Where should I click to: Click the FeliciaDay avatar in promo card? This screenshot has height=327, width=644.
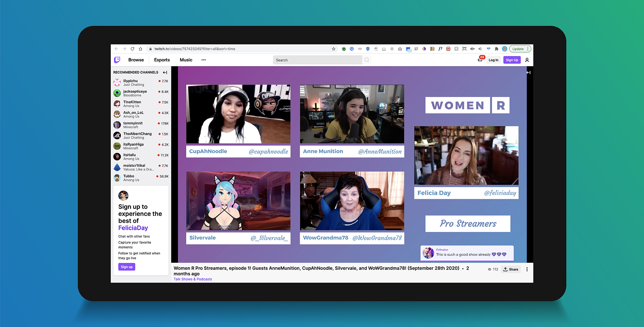(x=123, y=195)
